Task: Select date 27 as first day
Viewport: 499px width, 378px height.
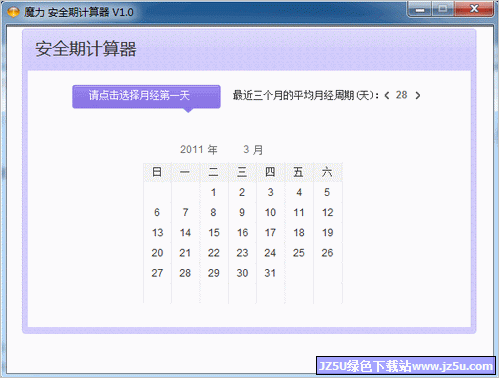Action: click(x=157, y=273)
